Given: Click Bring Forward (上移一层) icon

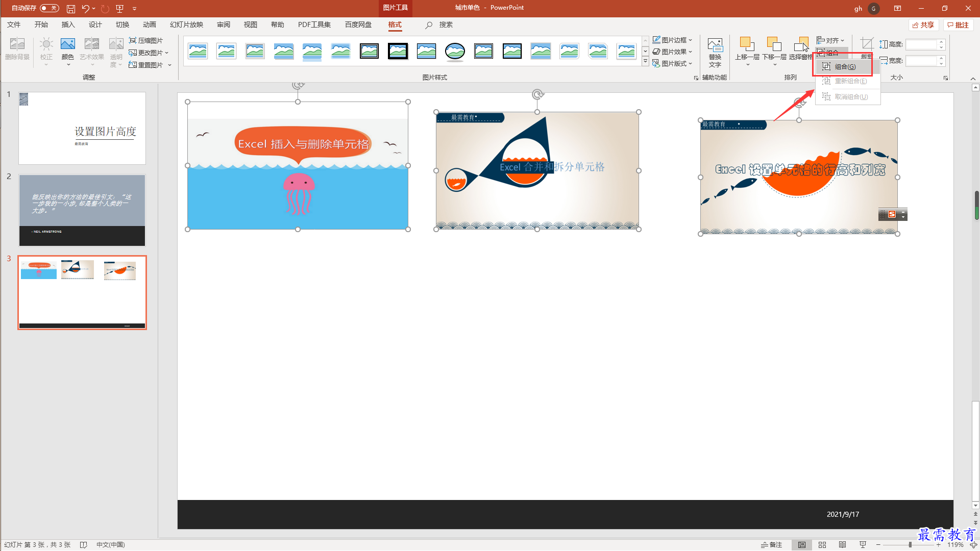Looking at the screenshot, I should [747, 52].
